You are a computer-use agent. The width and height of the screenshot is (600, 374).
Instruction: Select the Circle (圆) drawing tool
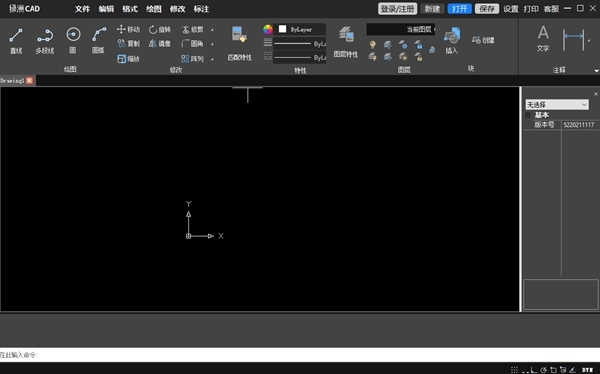click(73, 41)
